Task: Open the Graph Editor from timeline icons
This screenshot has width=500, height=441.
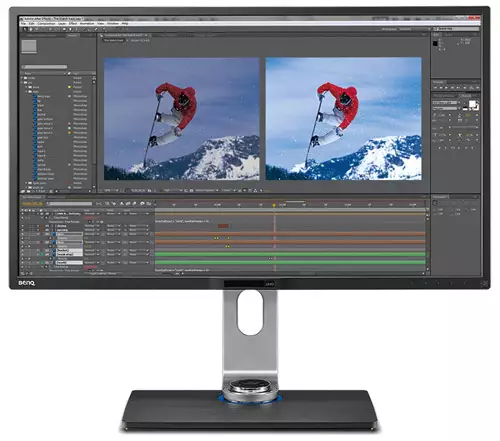Action: pos(149,203)
